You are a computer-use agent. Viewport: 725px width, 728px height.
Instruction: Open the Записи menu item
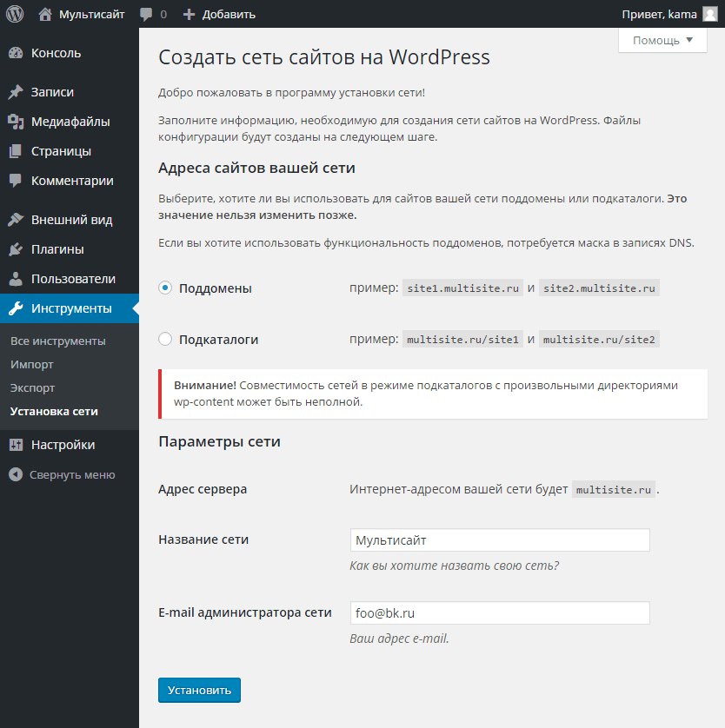click(70, 92)
